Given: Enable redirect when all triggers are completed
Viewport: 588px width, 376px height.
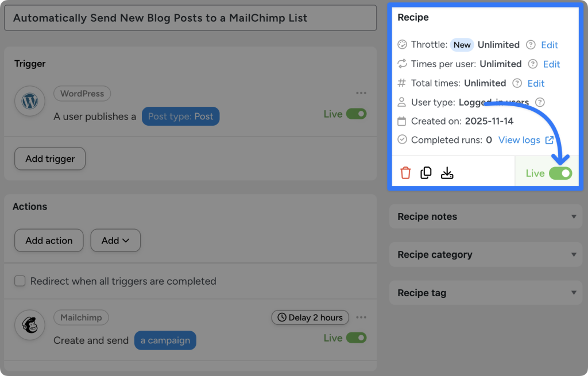Looking at the screenshot, I should pos(20,281).
